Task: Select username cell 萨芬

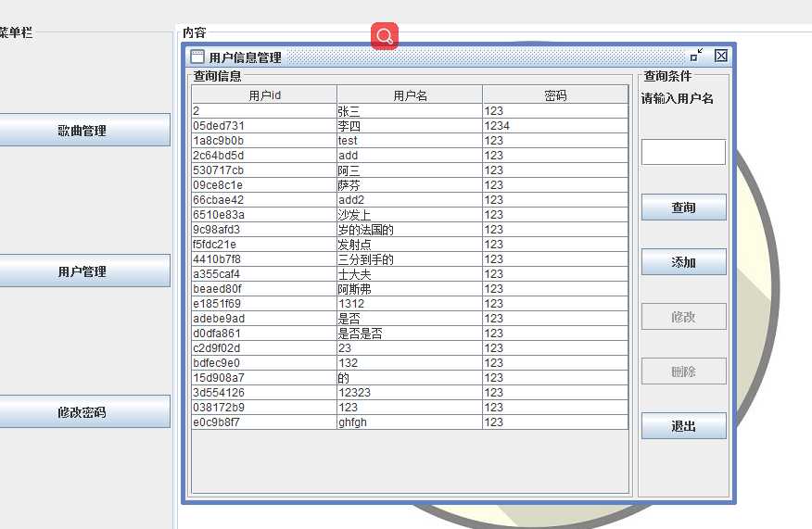Action: [410, 184]
